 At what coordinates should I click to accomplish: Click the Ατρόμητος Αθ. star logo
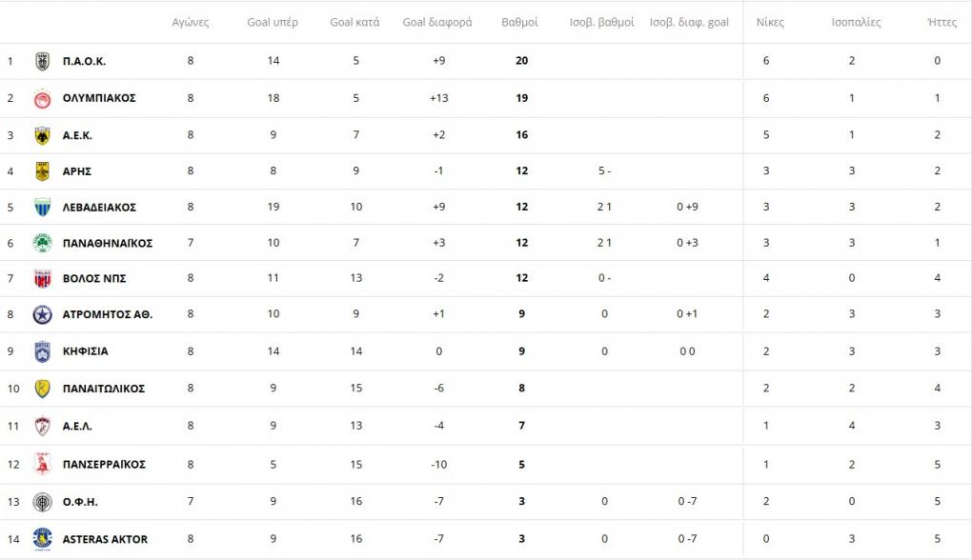(42, 314)
